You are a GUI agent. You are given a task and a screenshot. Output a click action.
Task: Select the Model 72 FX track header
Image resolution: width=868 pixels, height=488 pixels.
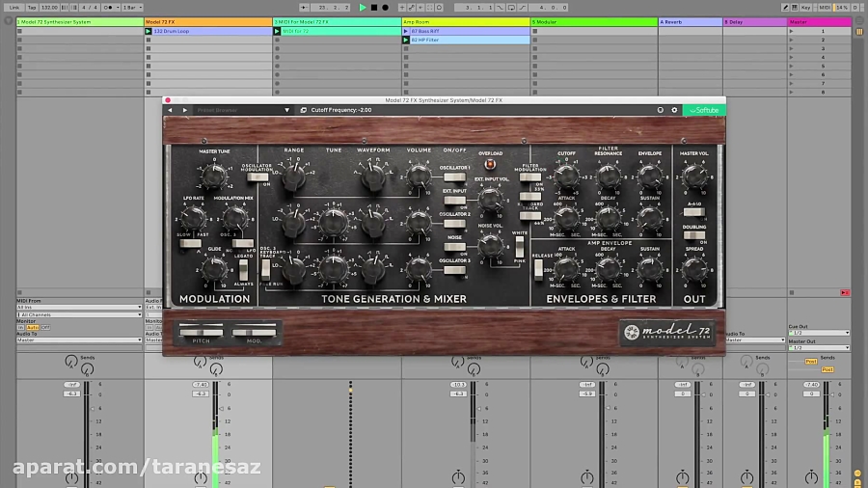[208, 22]
